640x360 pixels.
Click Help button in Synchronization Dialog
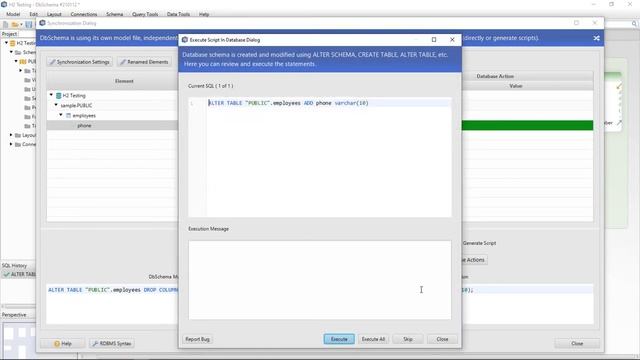pyautogui.click(x=63, y=344)
